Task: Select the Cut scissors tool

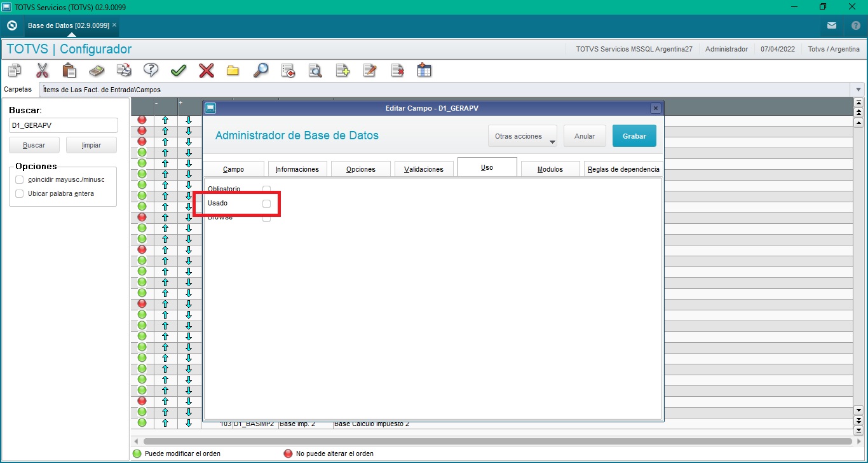Action: click(x=42, y=71)
